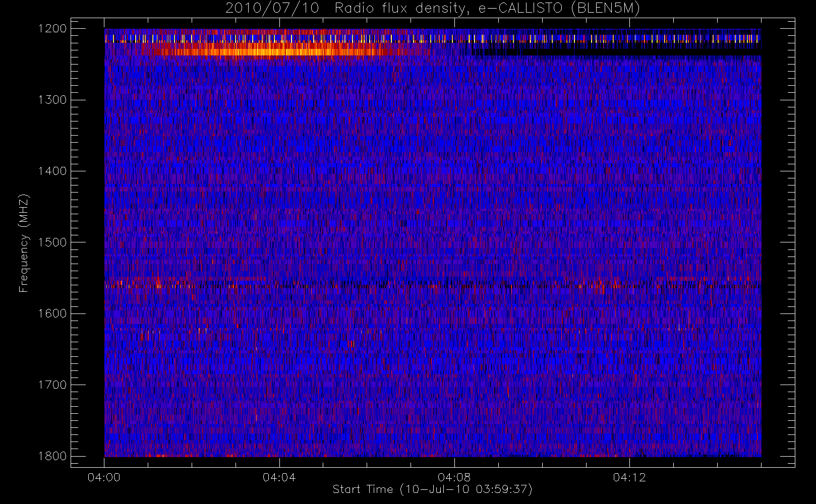Click the 1400 frequency tick label
This screenshot has height=504, width=816.
pos(52,171)
